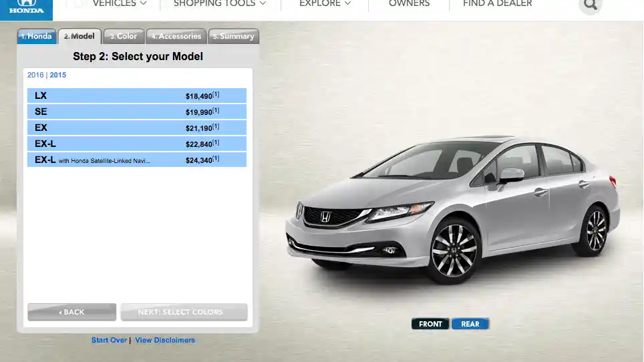The image size is (644, 362).
Task: Expand the Vehicles menu chevron
Action: click(144, 3)
